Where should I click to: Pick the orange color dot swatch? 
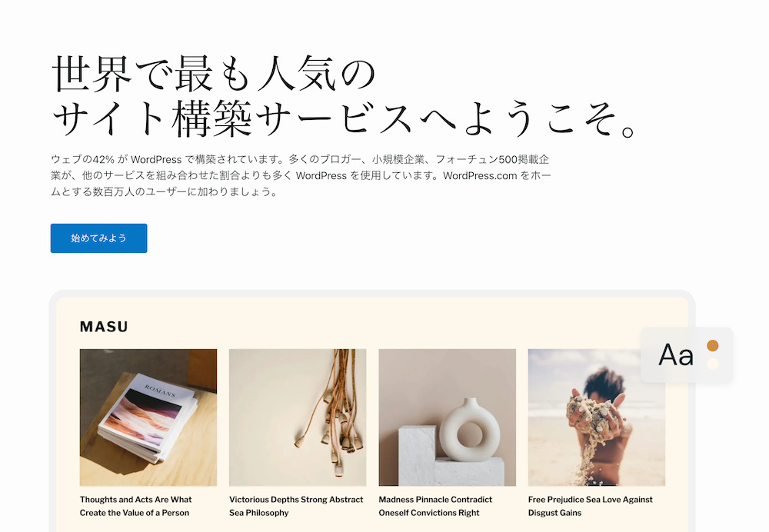click(x=713, y=346)
